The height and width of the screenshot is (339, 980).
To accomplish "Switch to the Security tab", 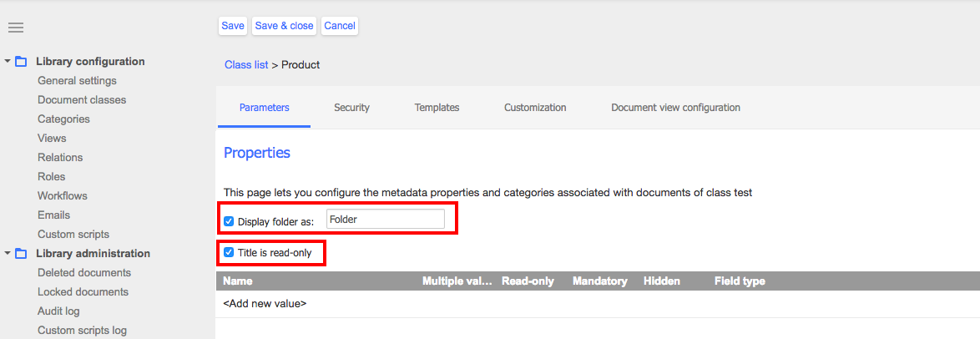I will click(352, 108).
